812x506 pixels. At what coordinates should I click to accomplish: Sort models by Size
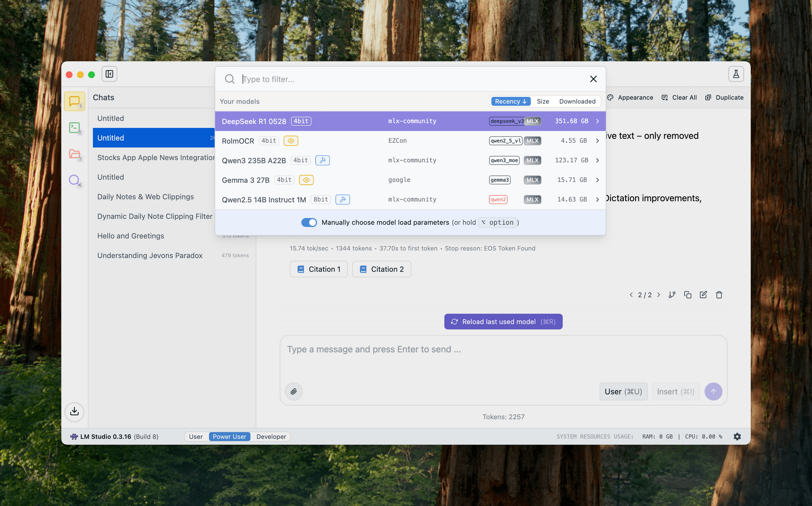(x=543, y=102)
